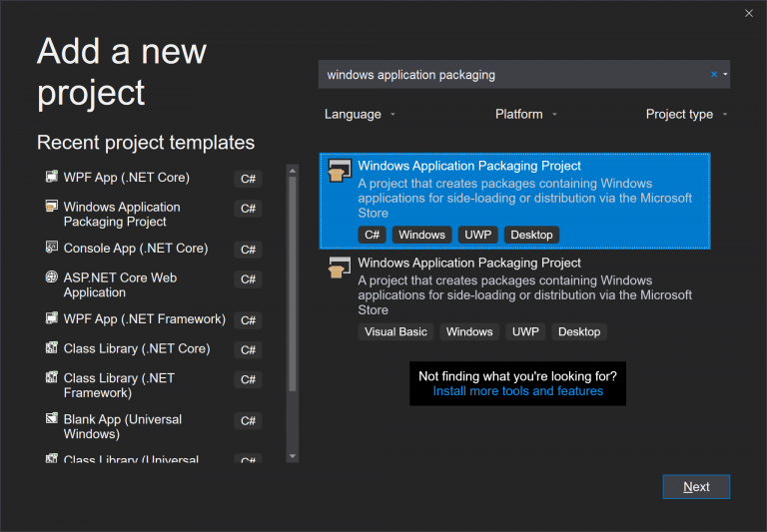This screenshot has height=532, width=767.
Task: Click the Windows tag on the C# result
Action: tap(421, 235)
